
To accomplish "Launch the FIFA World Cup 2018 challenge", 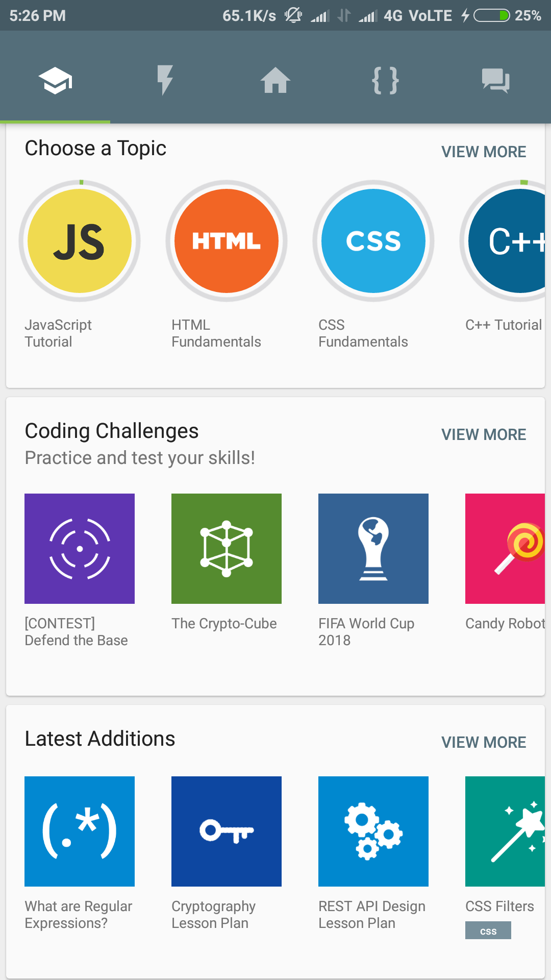I will point(373,549).
